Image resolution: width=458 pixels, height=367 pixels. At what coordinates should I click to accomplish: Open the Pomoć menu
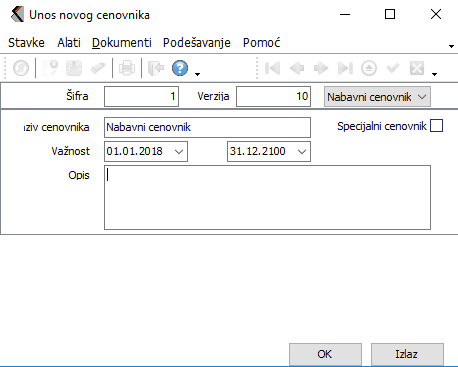[261, 43]
